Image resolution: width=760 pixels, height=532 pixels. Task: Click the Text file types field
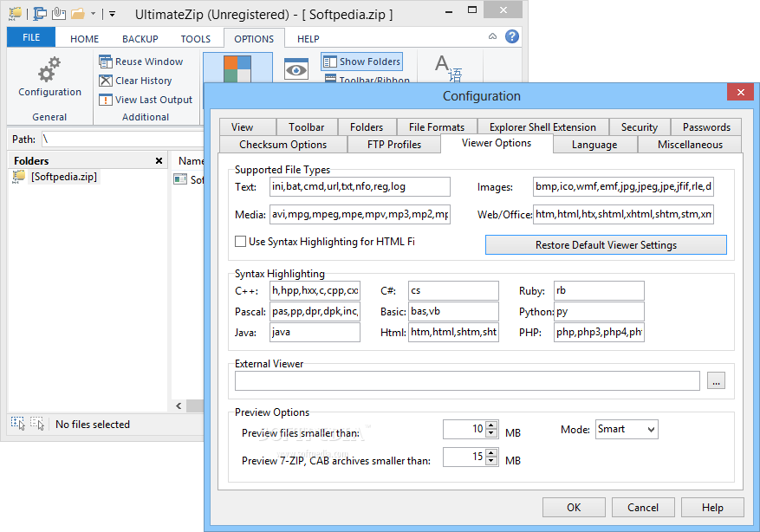360,186
